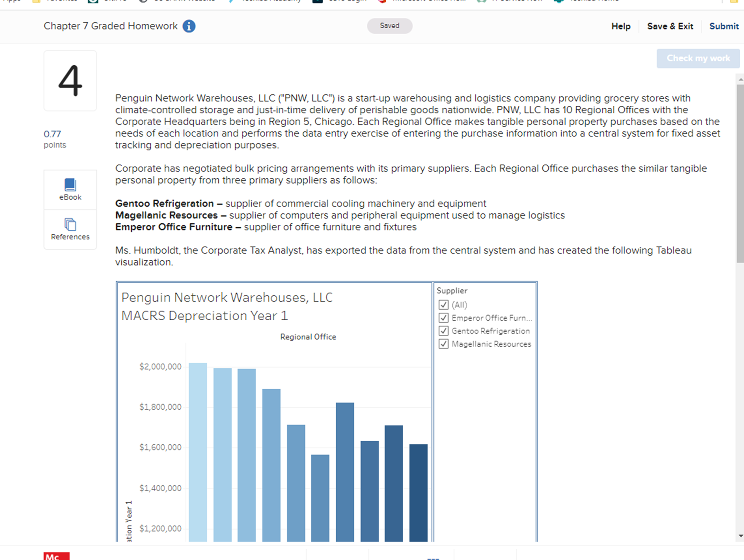Click the $2,000,000 axis label

click(160, 366)
